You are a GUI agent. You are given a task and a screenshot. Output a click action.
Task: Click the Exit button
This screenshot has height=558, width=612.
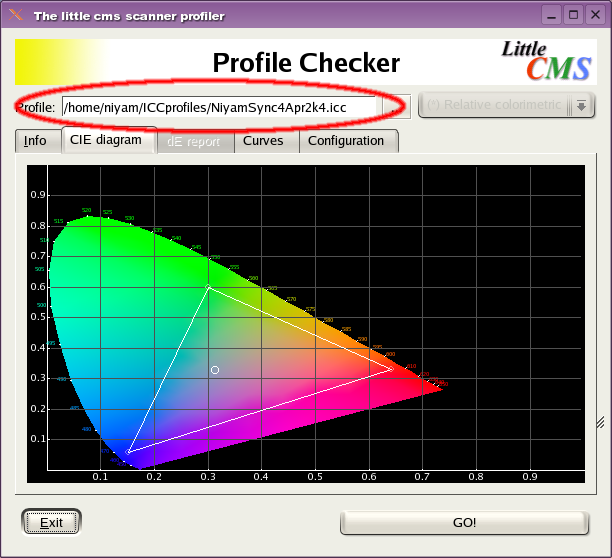(51, 522)
